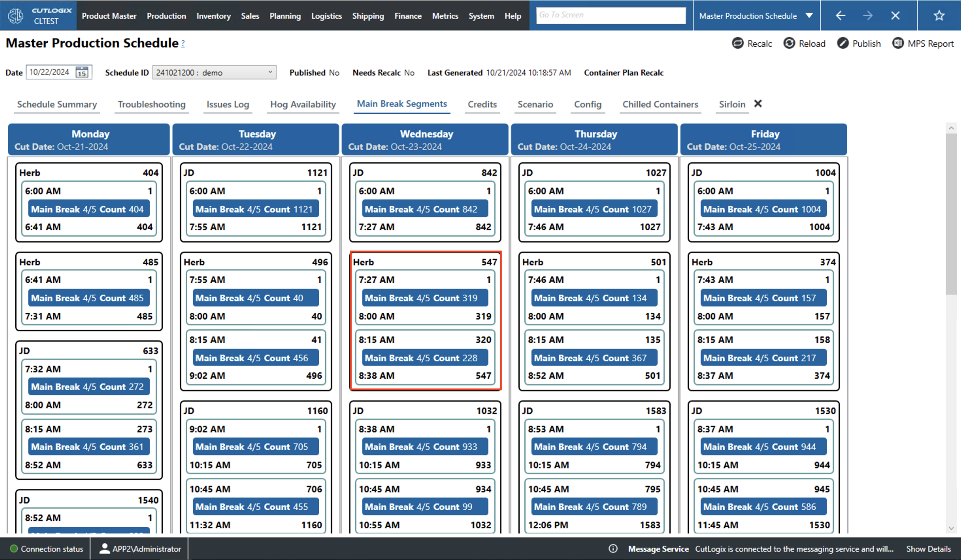This screenshot has height=560, width=961.
Task: Click the CutLogix logo
Action: coord(15,15)
